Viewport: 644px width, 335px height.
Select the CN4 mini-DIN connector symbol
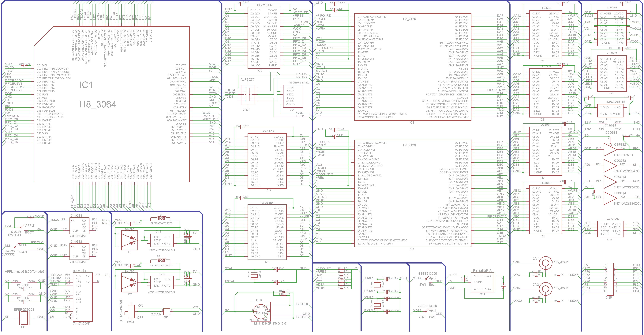[260, 311]
